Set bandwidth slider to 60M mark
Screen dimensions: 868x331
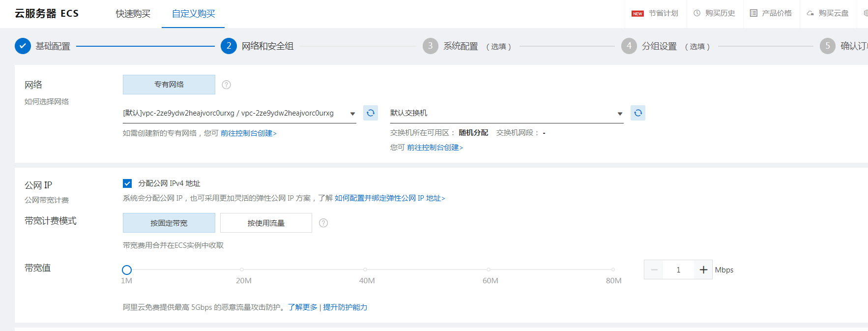tap(489, 270)
